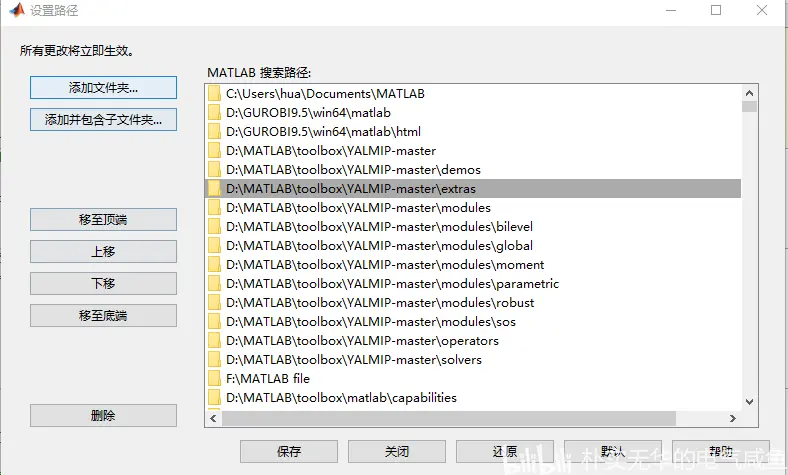Image resolution: width=788 pixels, height=475 pixels.
Task: Select path YALMIP-master\modules\bilevel
Action: (473, 227)
